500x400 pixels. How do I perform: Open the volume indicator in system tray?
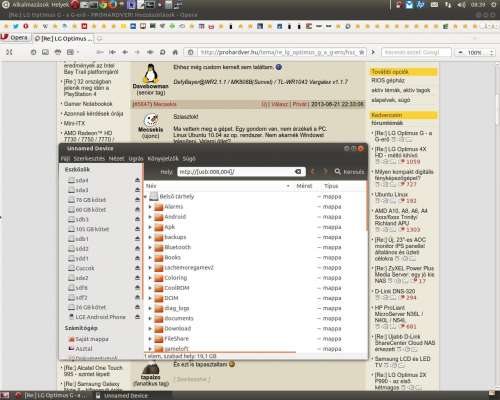point(461,5)
